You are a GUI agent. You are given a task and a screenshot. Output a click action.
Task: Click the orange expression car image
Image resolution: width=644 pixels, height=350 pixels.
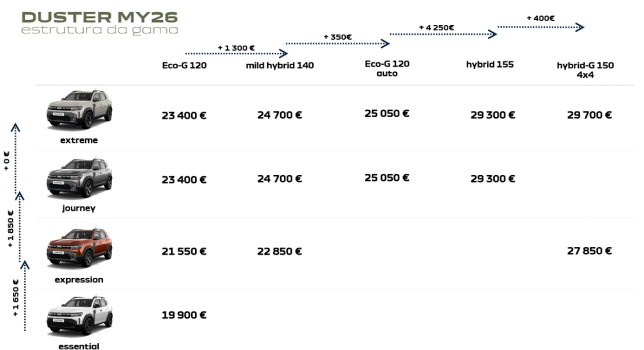click(x=79, y=248)
